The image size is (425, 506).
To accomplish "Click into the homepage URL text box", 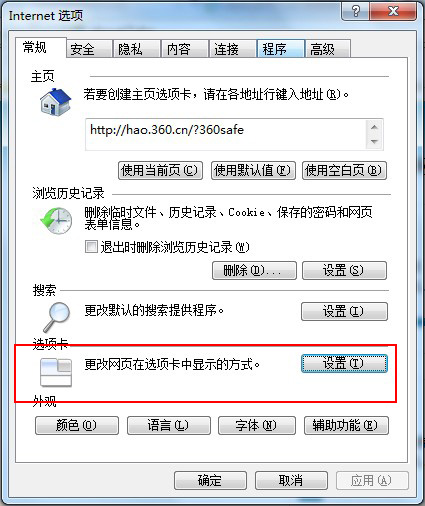I will [x=226, y=134].
